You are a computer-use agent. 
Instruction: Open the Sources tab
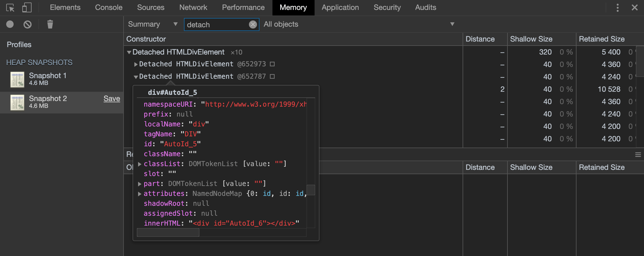pyautogui.click(x=151, y=7)
